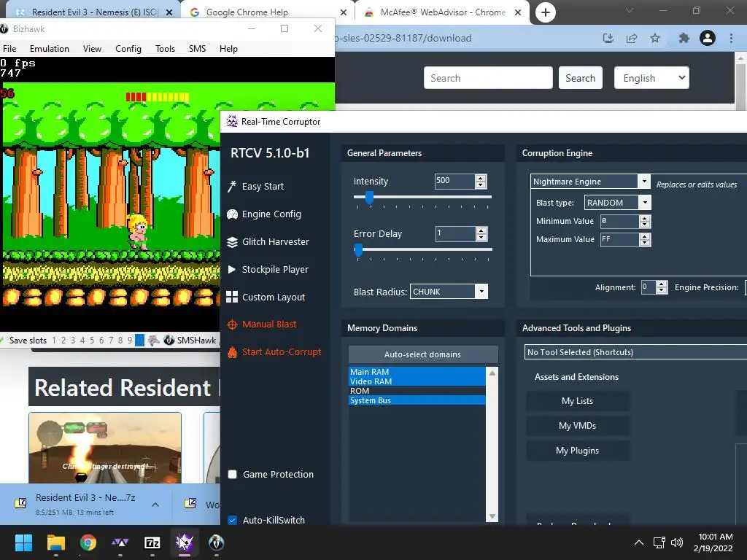Click related game thumbnail image
The height and width of the screenshot is (560, 747).
tap(105, 448)
